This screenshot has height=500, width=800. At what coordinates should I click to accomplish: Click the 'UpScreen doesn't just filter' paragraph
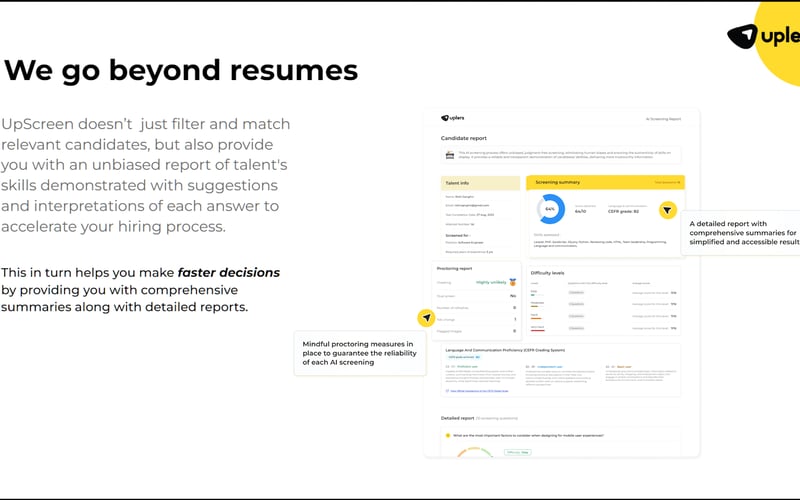click(x=146, y=175)
